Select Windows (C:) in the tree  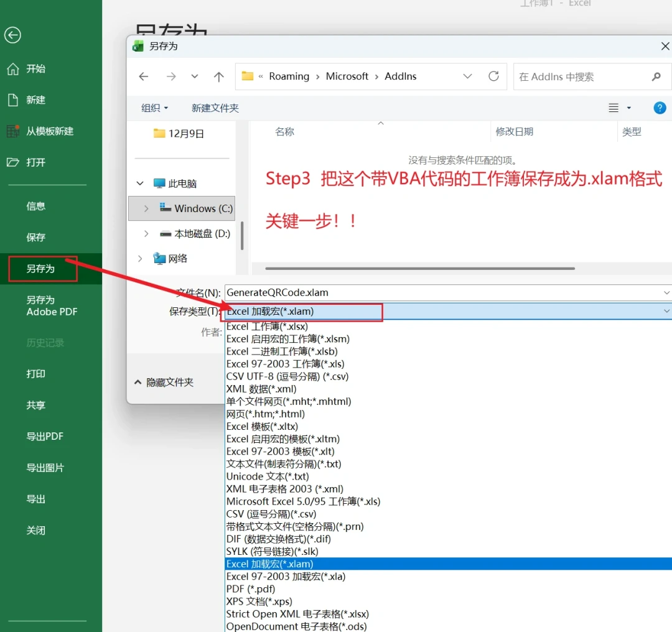196,208
